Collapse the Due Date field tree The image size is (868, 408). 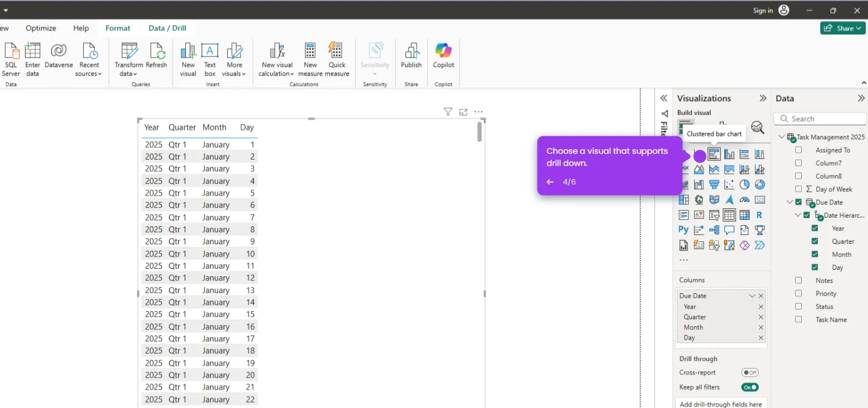tap(790, 202)
